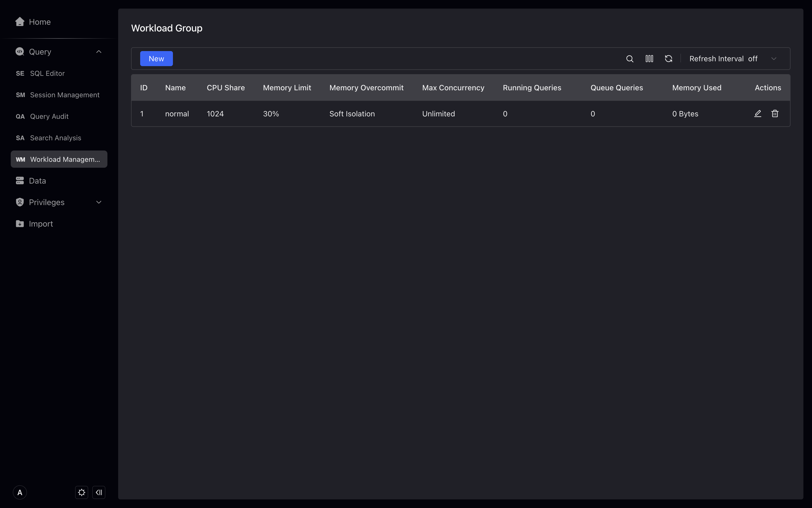This screenshot has height=508, width=812.
Task: Open column settings icon
Action: 649,59
